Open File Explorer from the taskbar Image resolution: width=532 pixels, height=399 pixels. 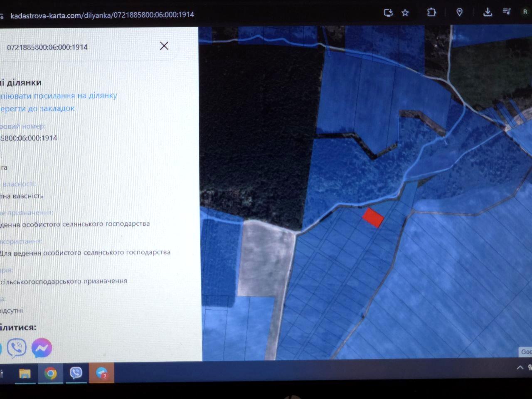click(25, 374)
